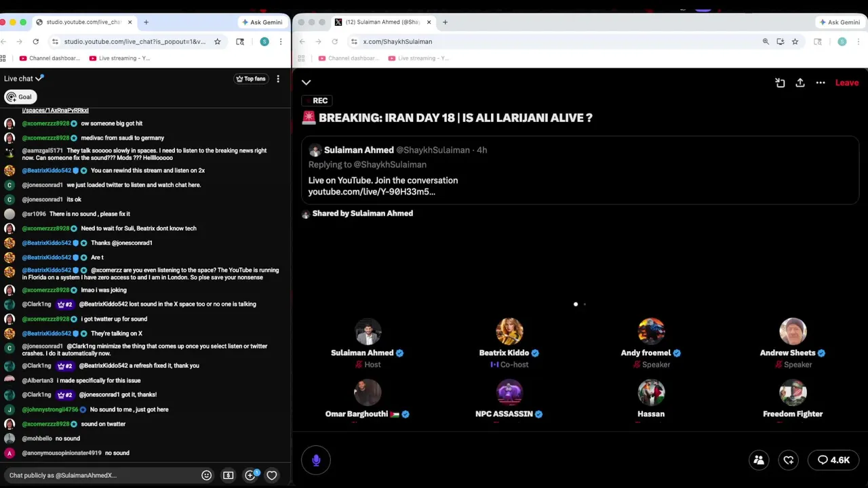Open the X Space three-dot more menu
This screenshot has width=868, height=488.
click(x=821, y=83)
